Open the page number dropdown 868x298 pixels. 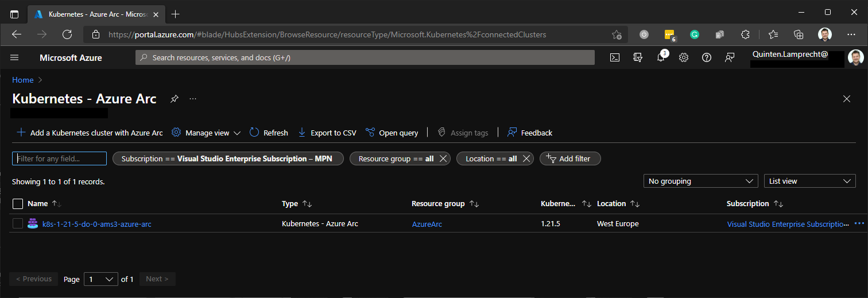[x=101, y=279]
